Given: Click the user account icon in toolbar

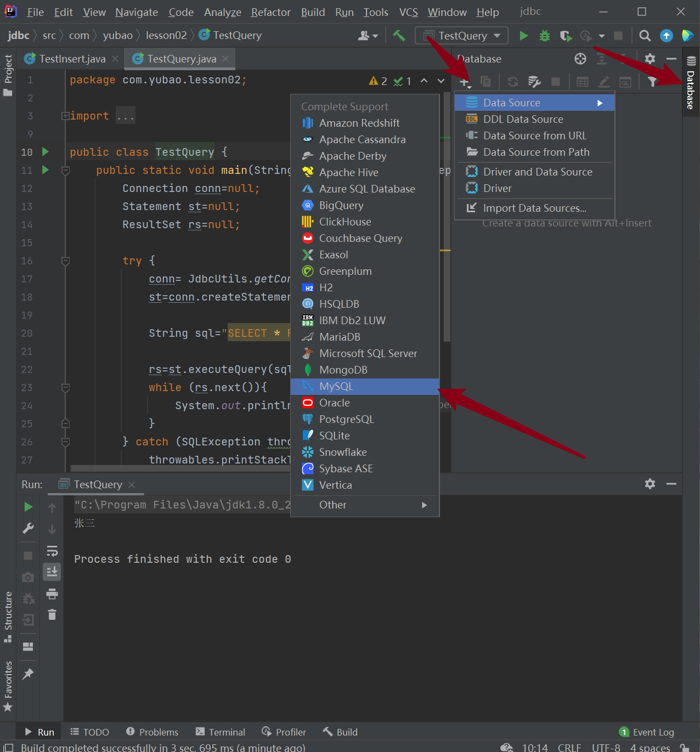Looking at the screenshot, I should coord(368,36).
